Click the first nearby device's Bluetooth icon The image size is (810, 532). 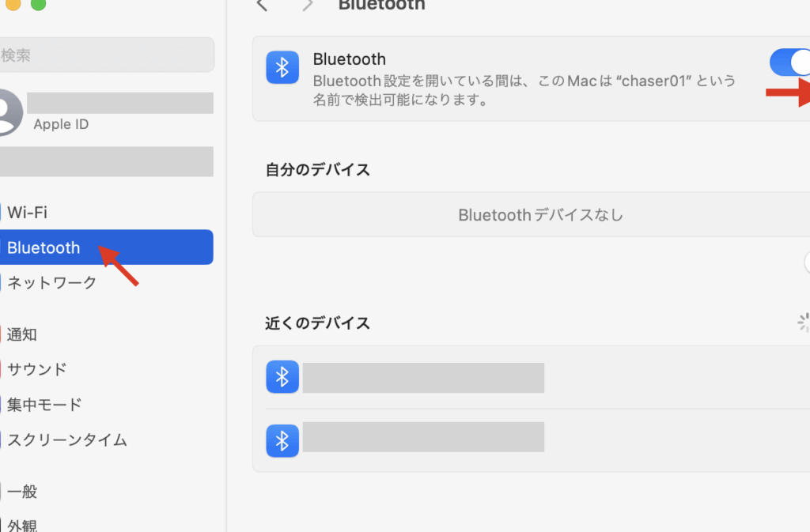(x=282, y=377)
